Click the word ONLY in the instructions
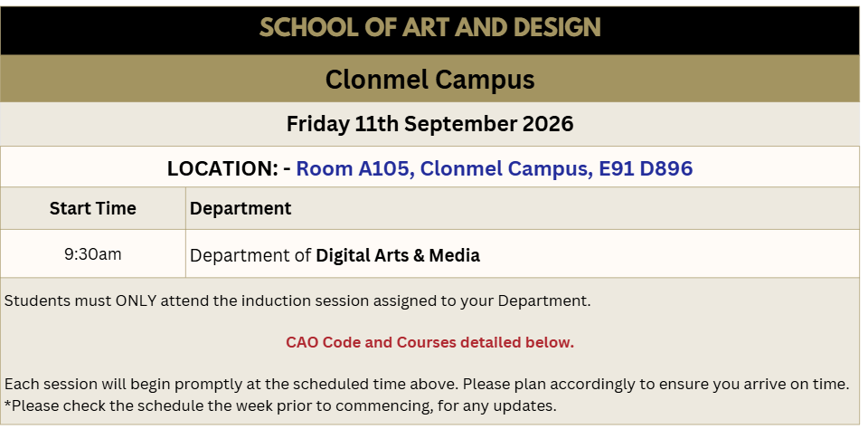 pos(137,301)
